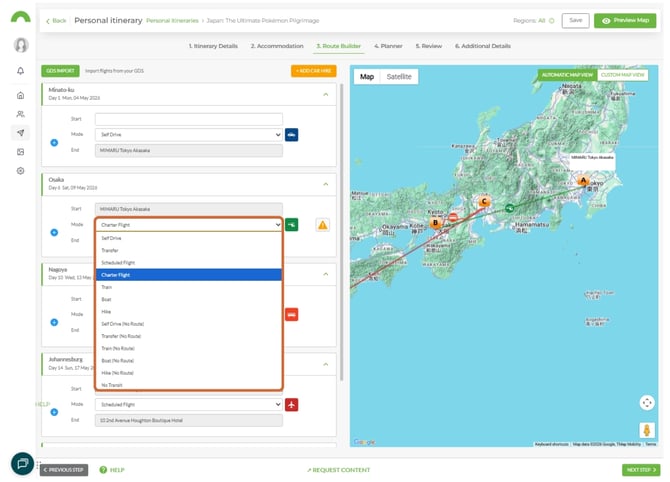Click the Back link
The height and width of the screenshot is (482, 670).
pyautogui.click(x=56, y=21)
